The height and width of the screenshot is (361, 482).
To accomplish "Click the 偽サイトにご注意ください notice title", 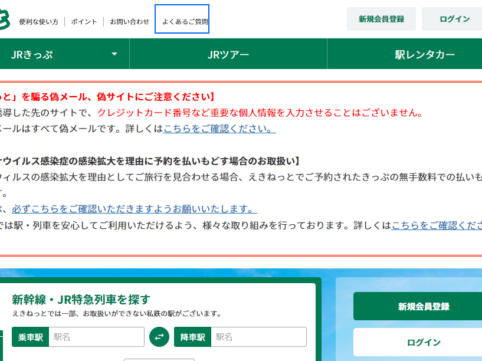I will coord(107,97).
